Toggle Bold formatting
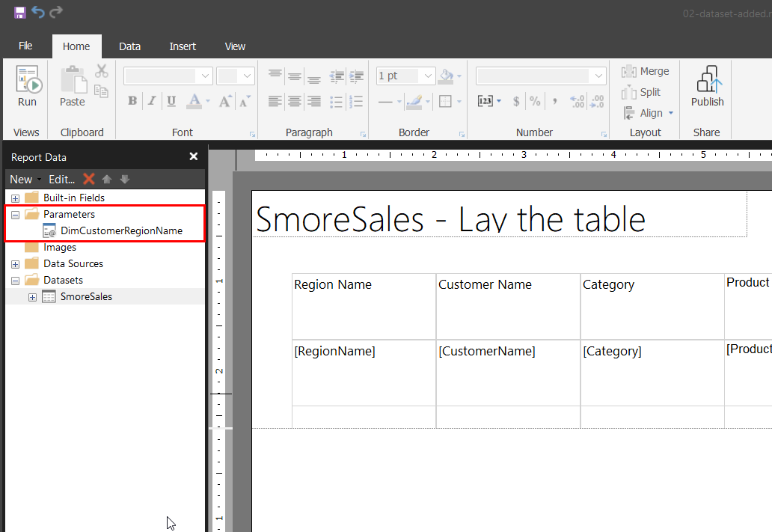Image resolution: width=772 pixels, height=532 pixels. coord(132,101)
